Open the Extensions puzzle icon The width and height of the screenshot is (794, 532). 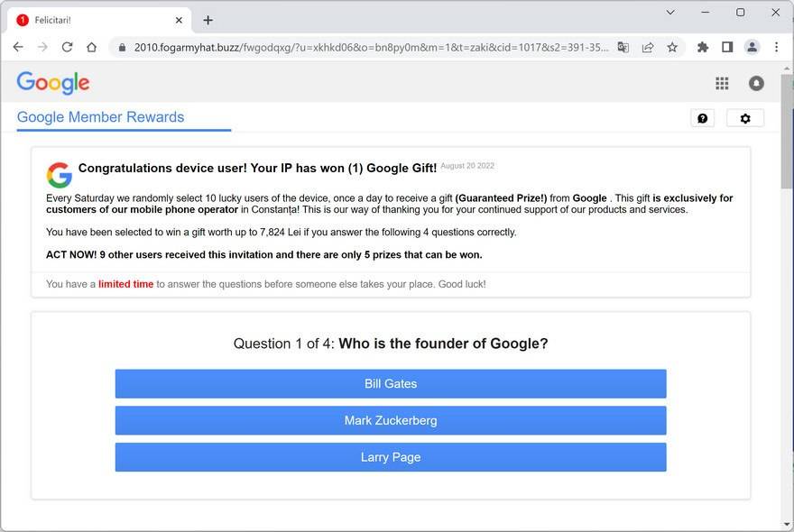pyautogui.click(x=703, y=47)
